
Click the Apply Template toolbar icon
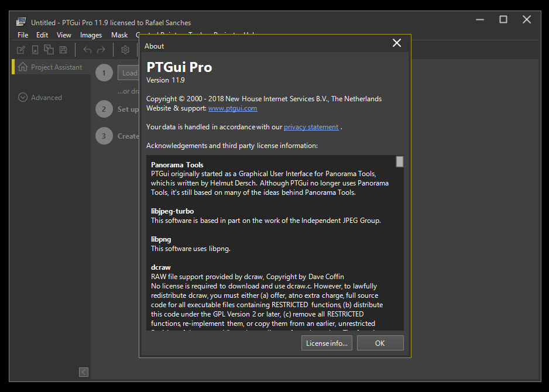[x=49, y=50]
